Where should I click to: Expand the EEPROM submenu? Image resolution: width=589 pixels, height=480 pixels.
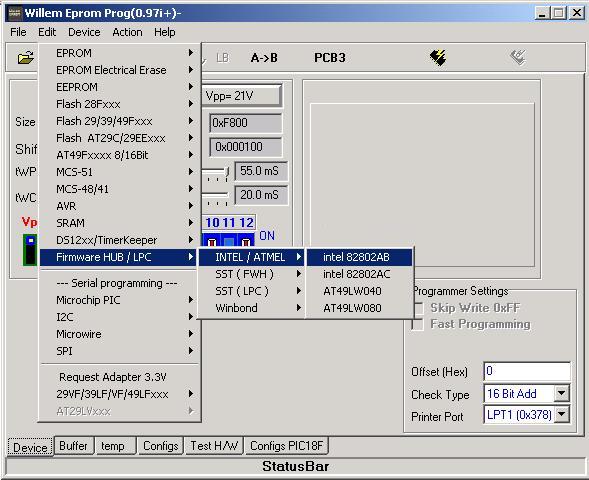coord(120,87)
